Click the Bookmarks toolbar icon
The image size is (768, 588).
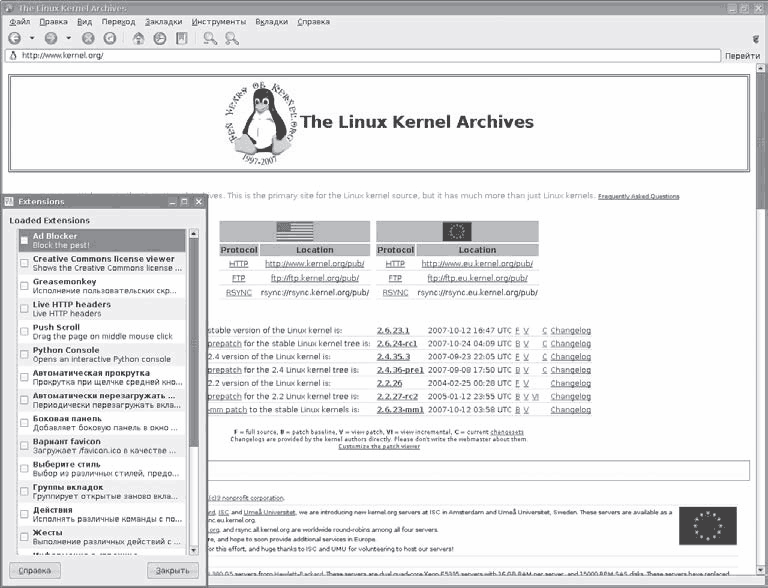(182, 38)
